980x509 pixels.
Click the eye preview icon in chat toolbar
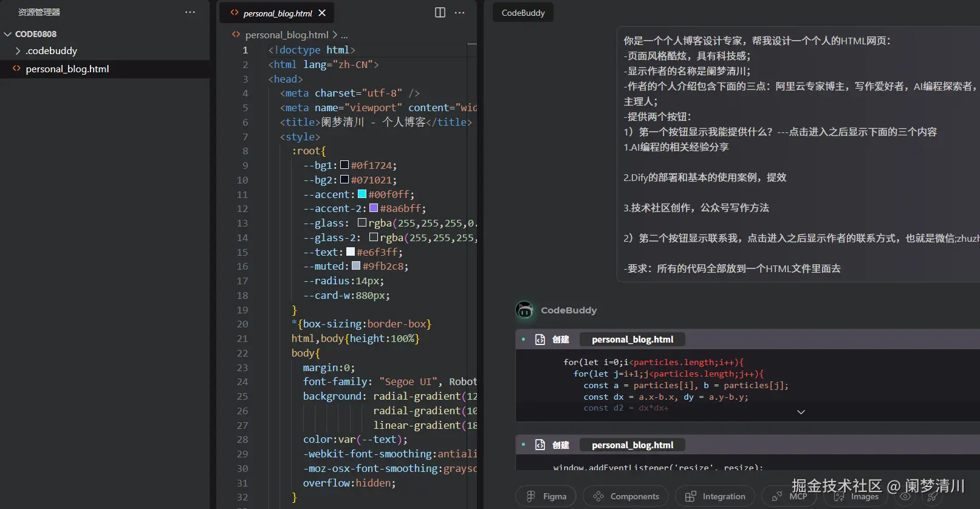pyautogui.click(x=905, y=496)
